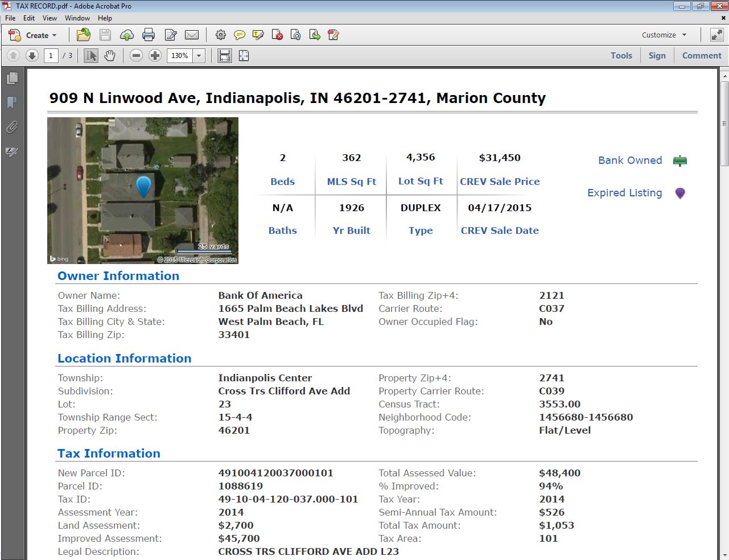Click the expand read mode icon
Image resolution: width=729 pixels, height=560 pixels.
pyautogui.click(x=716, y=35)
